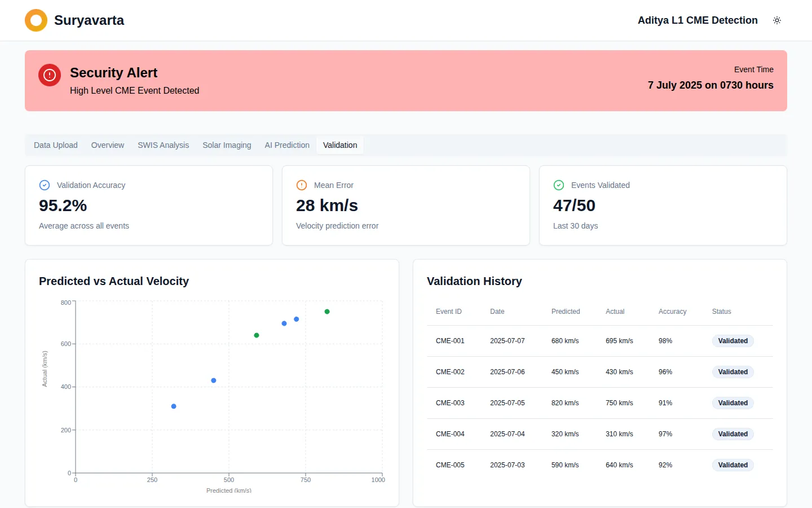Click the Validation History heading
Screen dimensions: 812x508
[474, 281]
